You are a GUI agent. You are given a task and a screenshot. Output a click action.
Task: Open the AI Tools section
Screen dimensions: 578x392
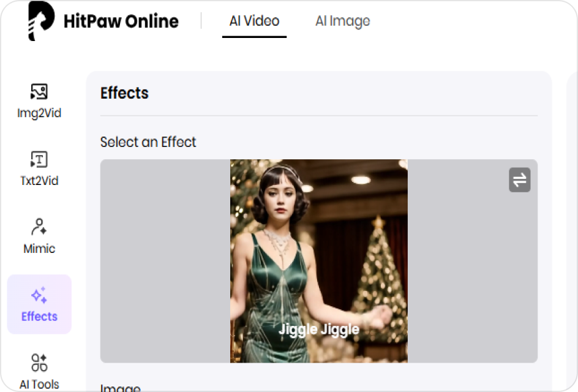39,371
